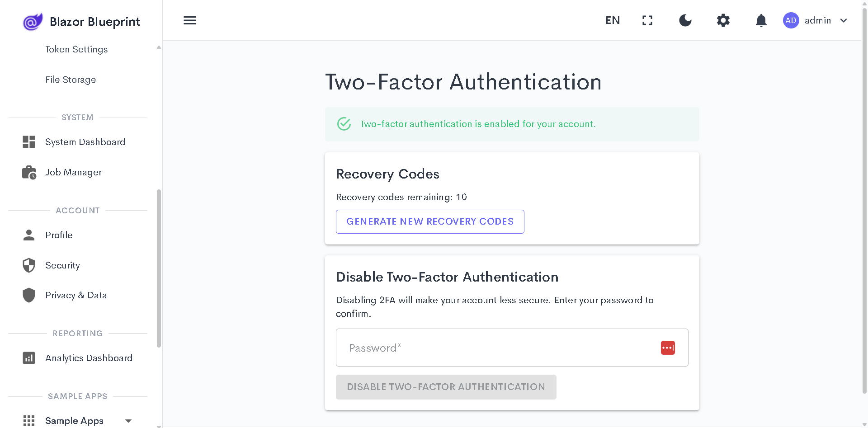This screenshot has width=868, height=428.
Task: Toggle dark mode with the moon icon
Action: click(685, 20)
